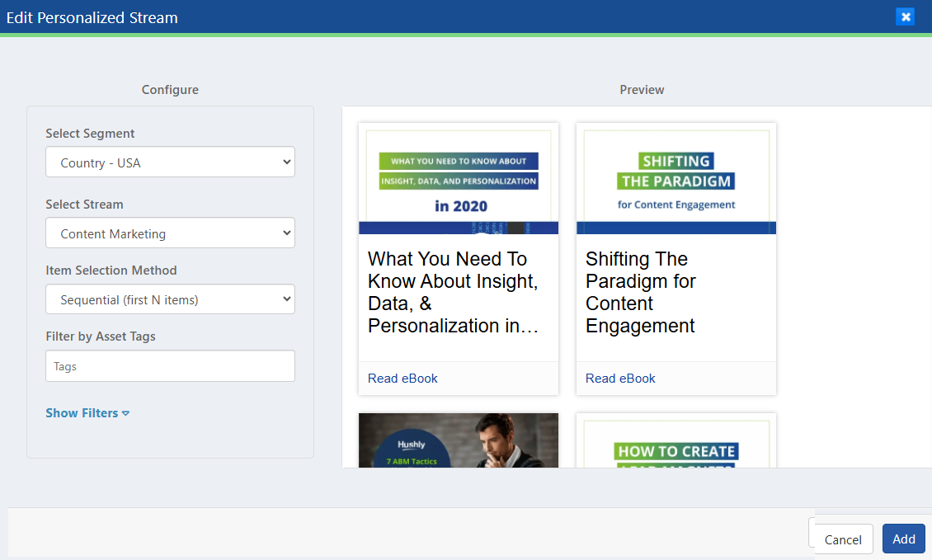
Task: Click the Configure heading
Action: tap(170, 90)
